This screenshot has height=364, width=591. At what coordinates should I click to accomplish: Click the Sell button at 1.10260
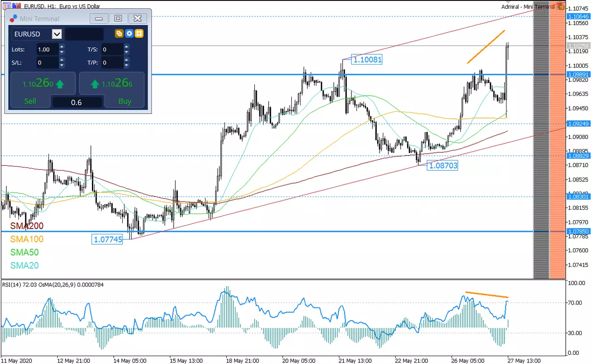(43, 90)
